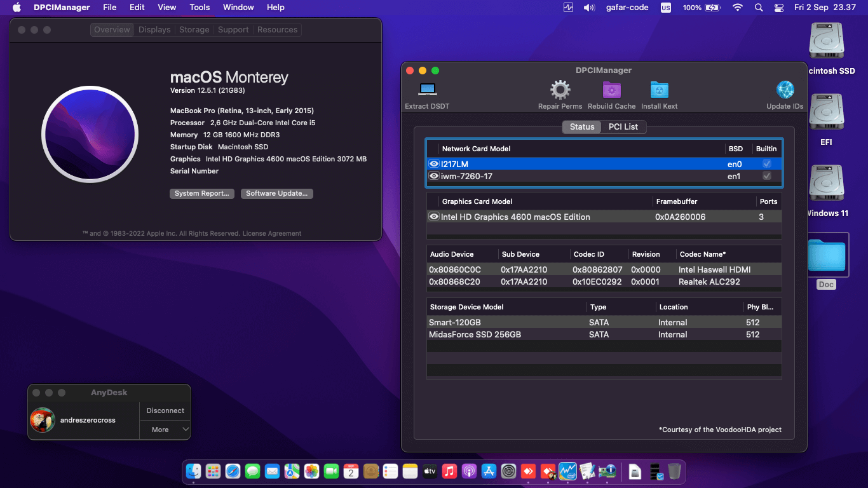Click the Extract DSDT toolbar icon

[x=427, y=90]
